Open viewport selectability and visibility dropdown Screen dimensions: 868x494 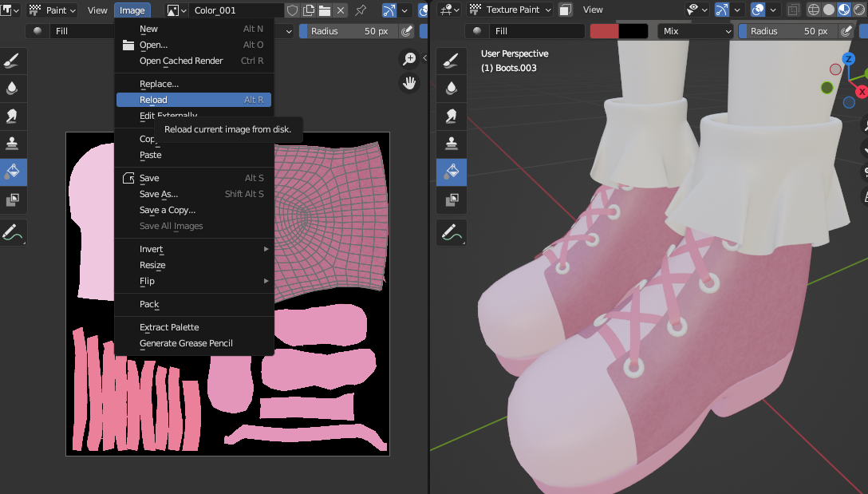click(697, 10)
